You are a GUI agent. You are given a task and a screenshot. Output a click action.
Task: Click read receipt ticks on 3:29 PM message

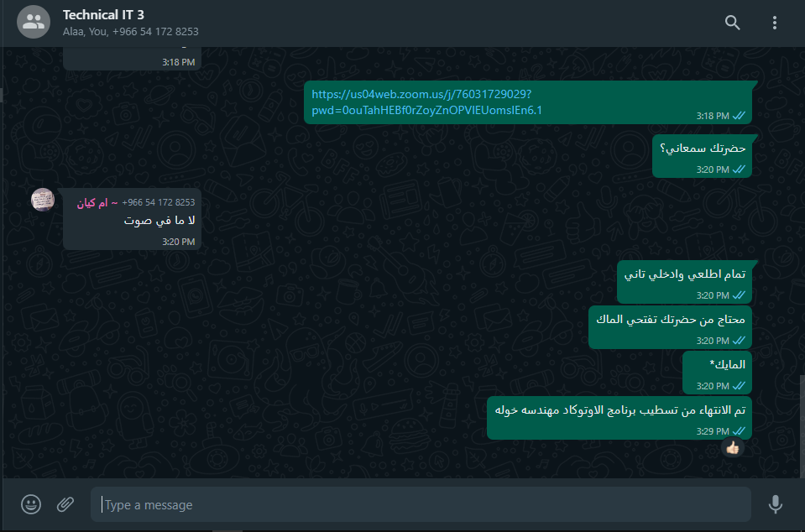point(739,431)
